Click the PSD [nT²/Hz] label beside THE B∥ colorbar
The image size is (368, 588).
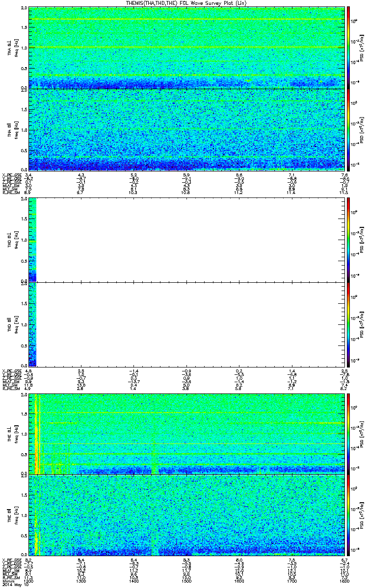(x=361, y=514)
